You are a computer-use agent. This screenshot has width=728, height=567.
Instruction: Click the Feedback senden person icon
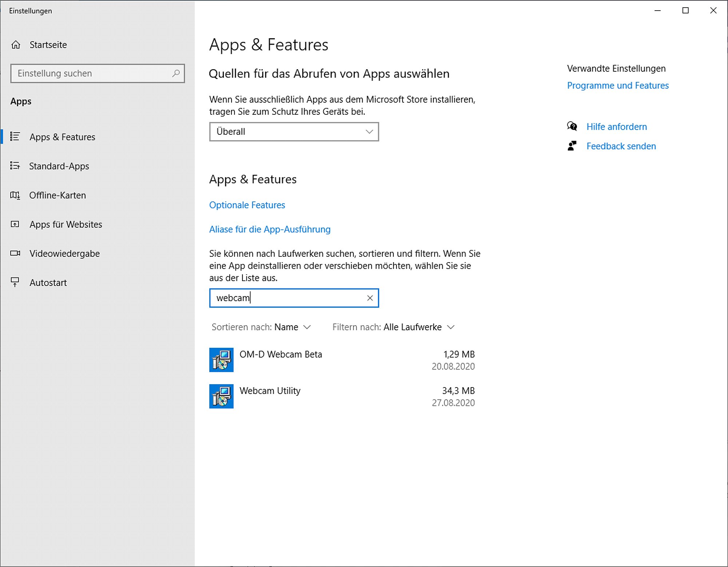pos(572,146)
